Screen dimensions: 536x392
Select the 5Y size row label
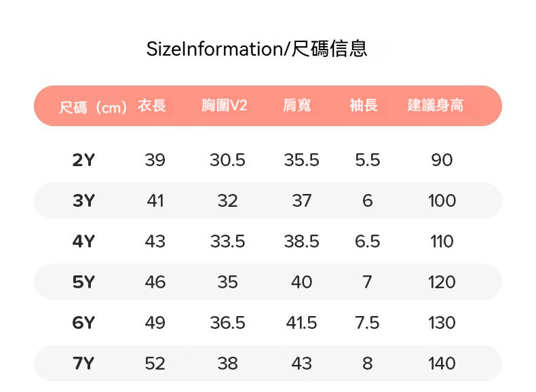click(83, 282)
